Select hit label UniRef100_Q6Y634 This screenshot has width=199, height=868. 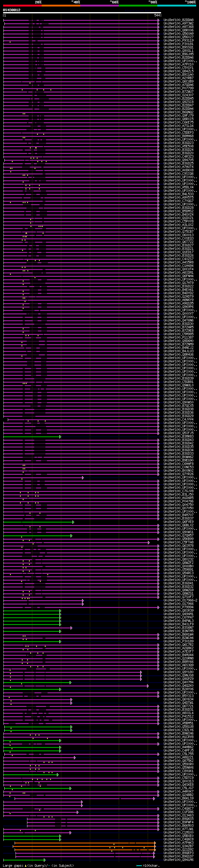178,699
